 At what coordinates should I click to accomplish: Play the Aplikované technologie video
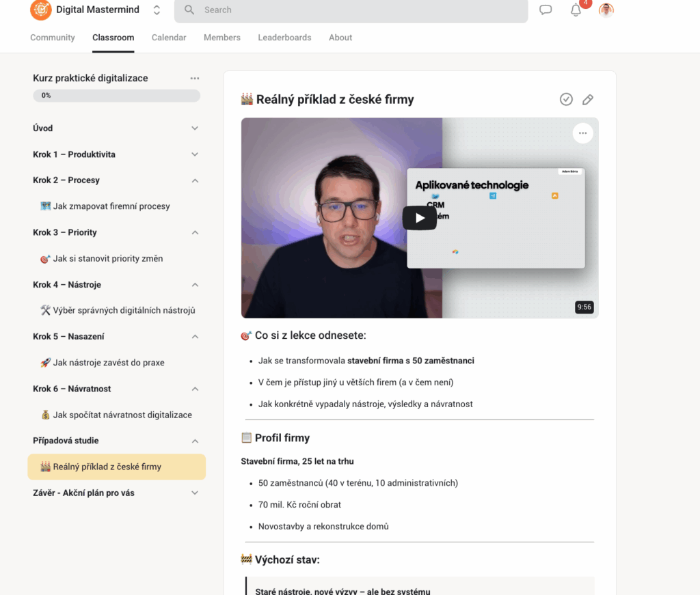coord(419,218)
